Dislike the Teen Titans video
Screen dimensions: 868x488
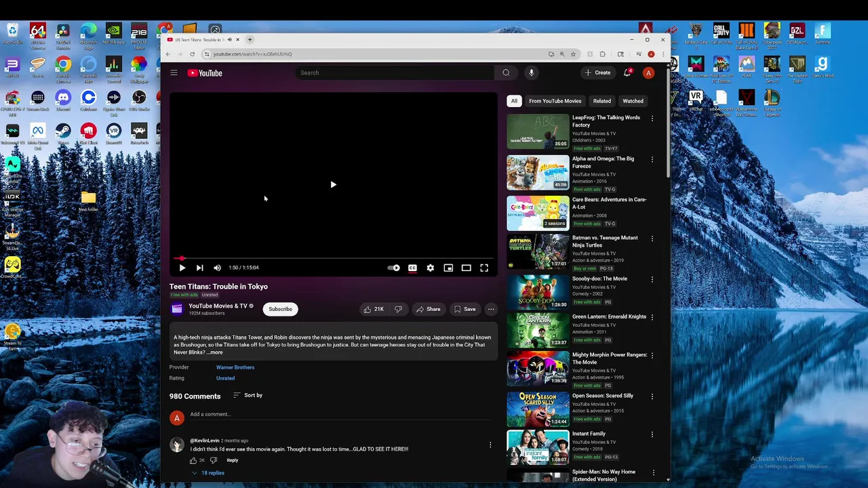click(x=398, y=309)
